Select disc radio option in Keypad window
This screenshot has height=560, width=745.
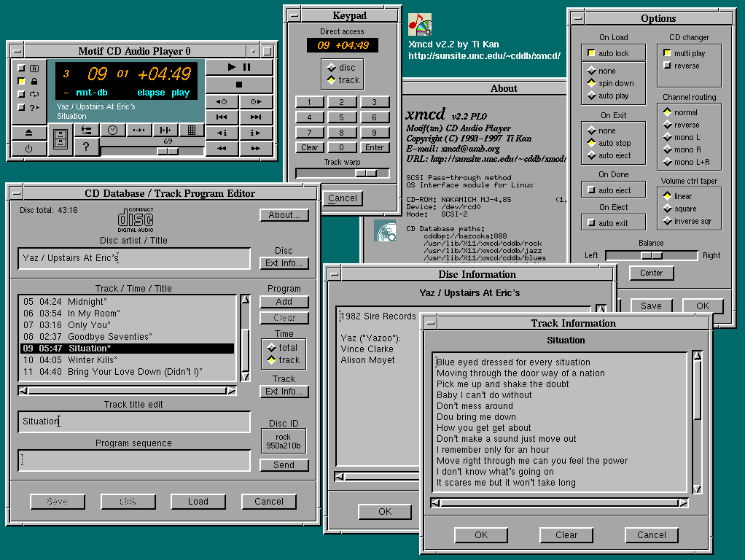tap(332, 68)
